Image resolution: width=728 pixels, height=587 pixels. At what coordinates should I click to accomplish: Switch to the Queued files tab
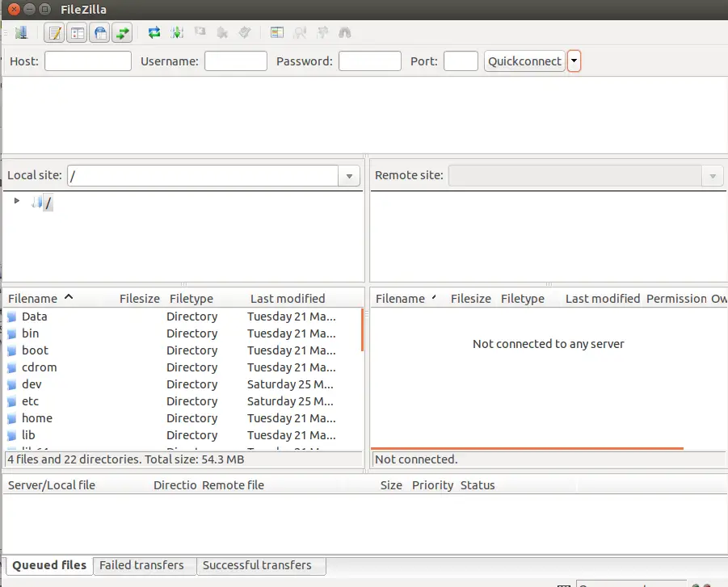(x=49, y=565)
